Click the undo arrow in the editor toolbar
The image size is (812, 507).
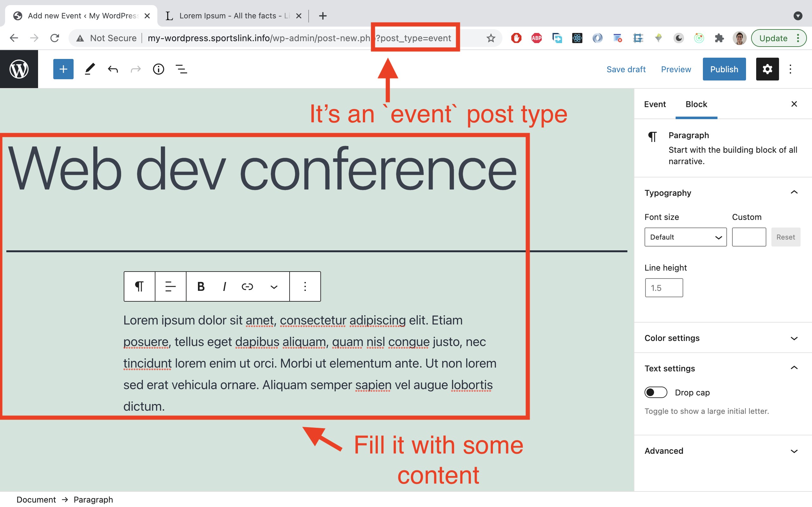[112, 69]
